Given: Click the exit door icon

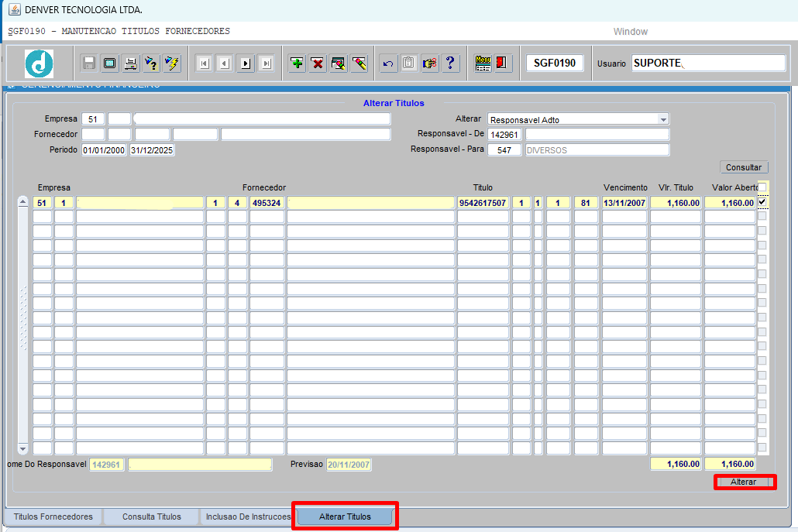Looking at the screenshot, I should coord(502,63).
